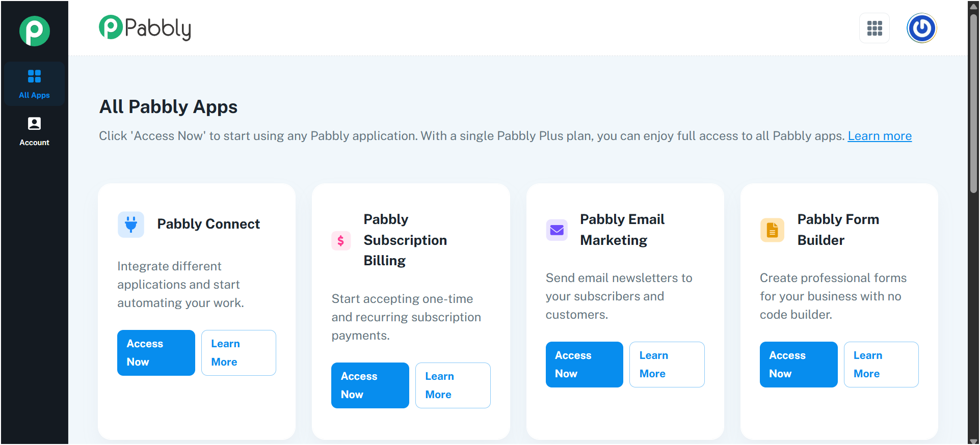Click the Email Marketing envelope icon
This screenshot has width=980, height=445.
point(557,230)
